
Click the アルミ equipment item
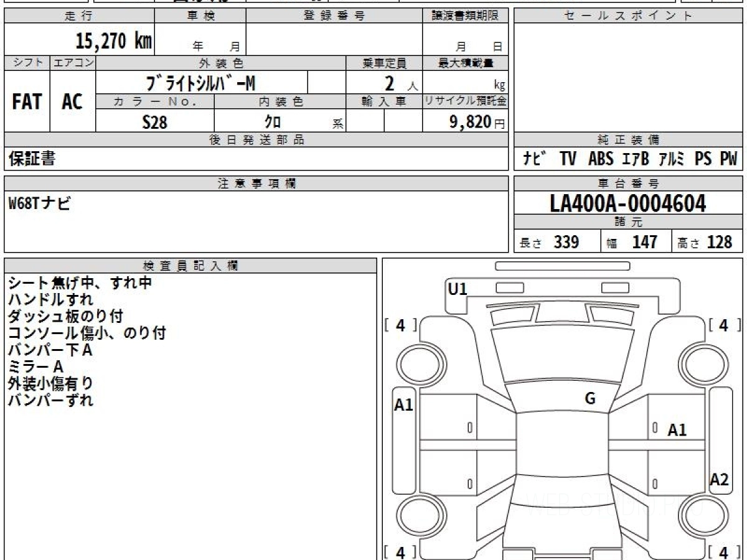click(672, 159)
